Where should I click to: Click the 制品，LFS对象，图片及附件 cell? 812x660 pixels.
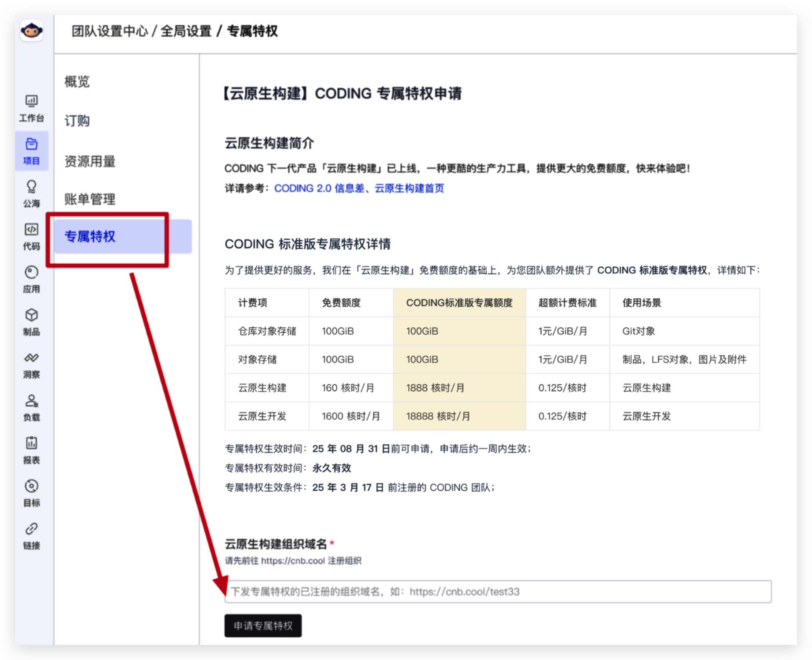point(684,359)
